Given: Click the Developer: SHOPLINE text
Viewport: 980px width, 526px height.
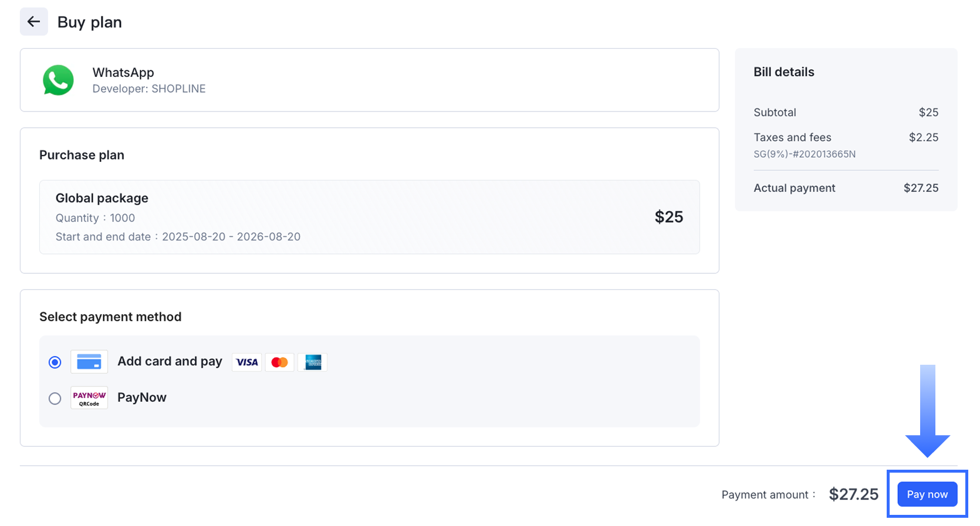Looking at the screenshot, I should pos(149,89).
